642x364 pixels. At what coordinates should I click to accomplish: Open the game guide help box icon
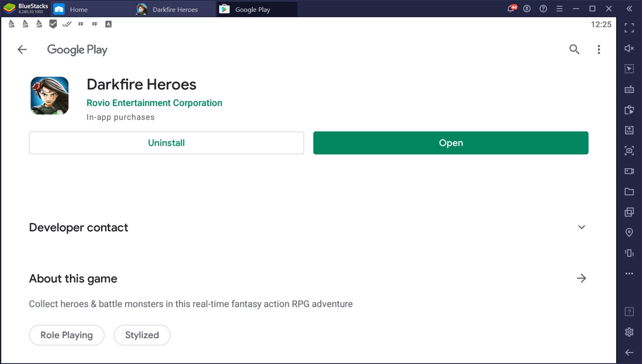point(629,312)
